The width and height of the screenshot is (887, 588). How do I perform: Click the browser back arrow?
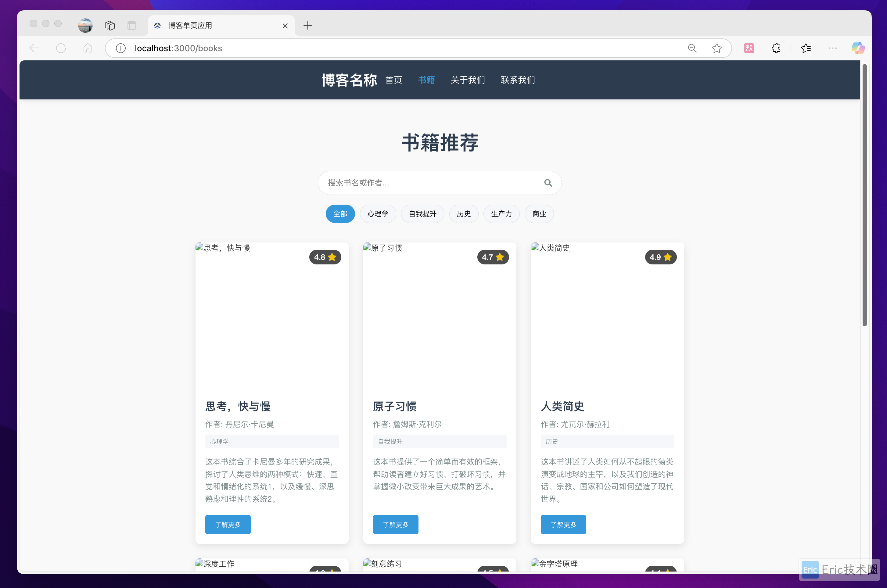click(34, 48)
